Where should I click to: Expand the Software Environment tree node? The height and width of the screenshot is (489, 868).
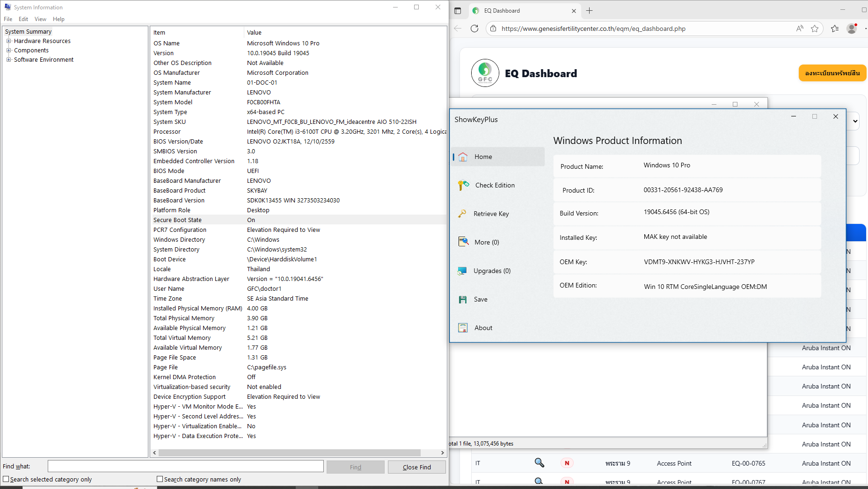8,60
